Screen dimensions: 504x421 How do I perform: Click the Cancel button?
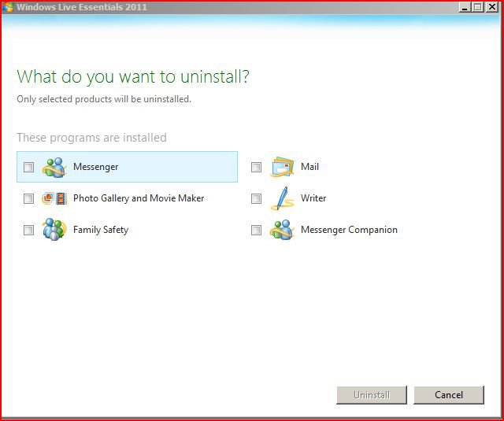click(x=449, y=395)
